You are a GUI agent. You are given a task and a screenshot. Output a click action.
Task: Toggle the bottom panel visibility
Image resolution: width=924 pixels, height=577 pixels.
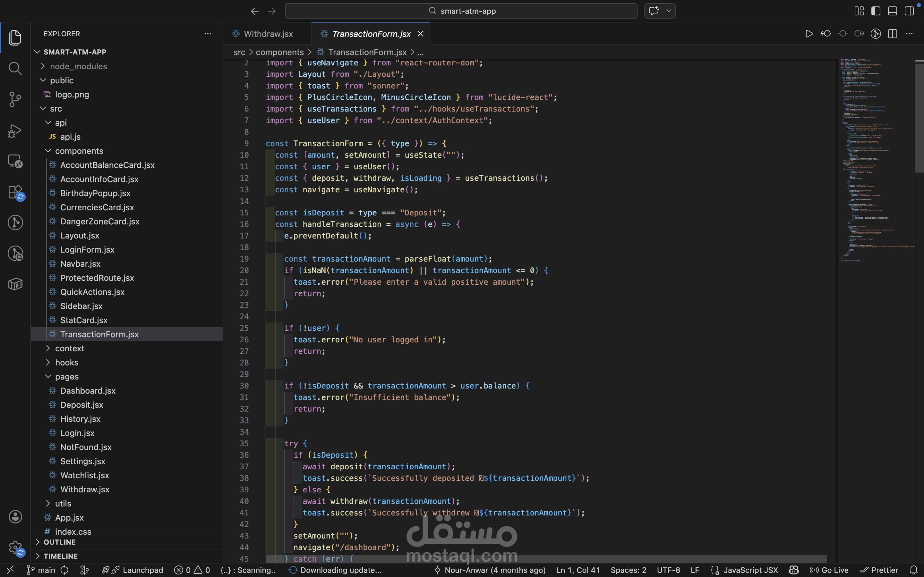click(892, 11)
